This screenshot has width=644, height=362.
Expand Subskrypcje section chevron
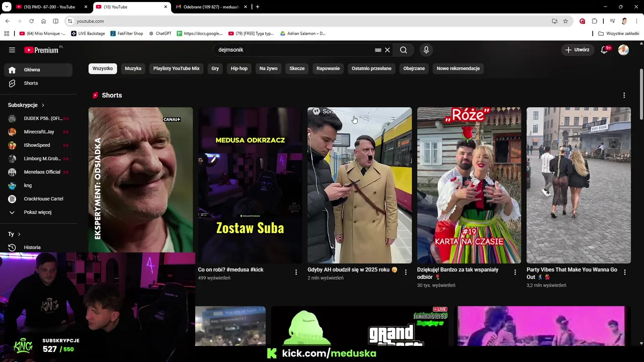pos(43,105)
